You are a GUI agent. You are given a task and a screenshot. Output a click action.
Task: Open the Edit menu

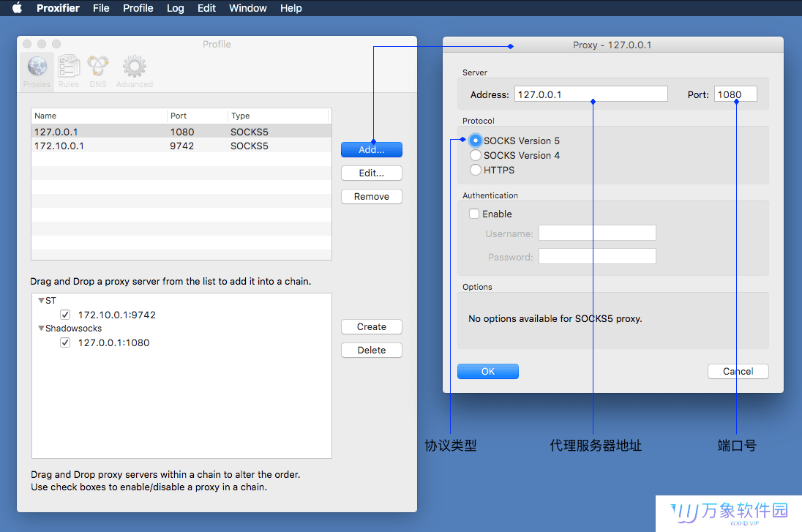[206, 8]
